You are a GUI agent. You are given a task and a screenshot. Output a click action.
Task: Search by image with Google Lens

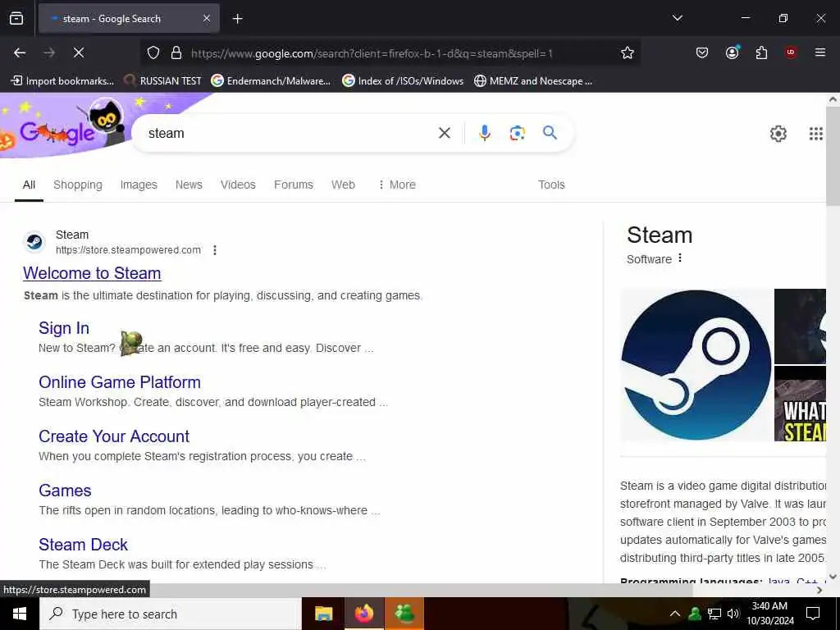click(517, 133)
